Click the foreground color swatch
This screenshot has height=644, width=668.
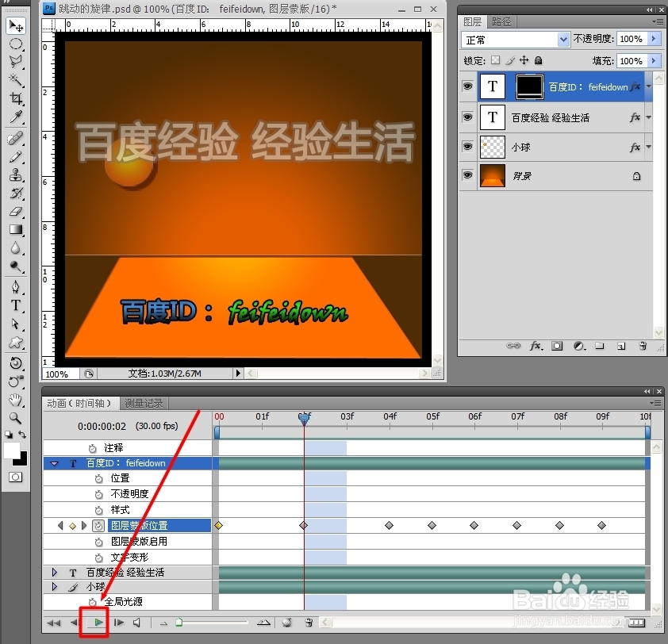coord(11,450)
